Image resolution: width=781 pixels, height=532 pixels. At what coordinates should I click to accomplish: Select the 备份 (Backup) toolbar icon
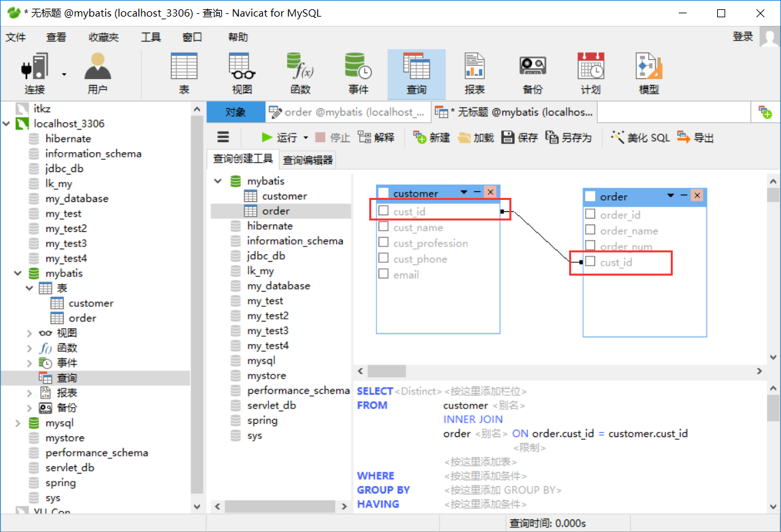coord(532,72)
